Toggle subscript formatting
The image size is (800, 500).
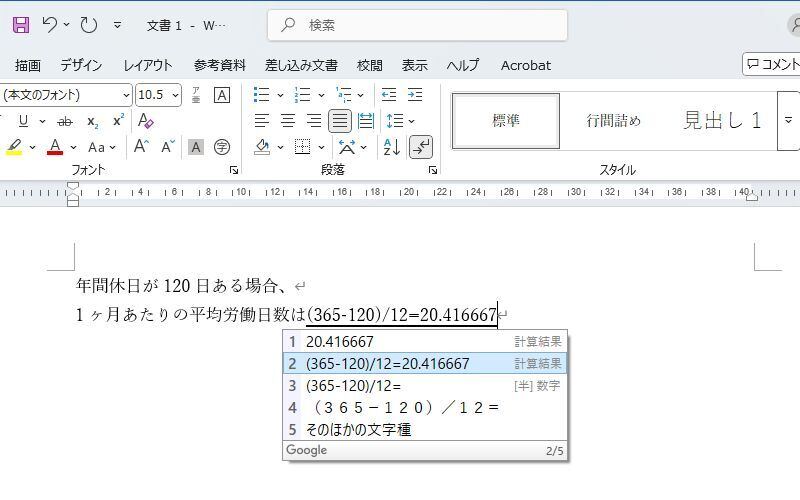(92, 121)
